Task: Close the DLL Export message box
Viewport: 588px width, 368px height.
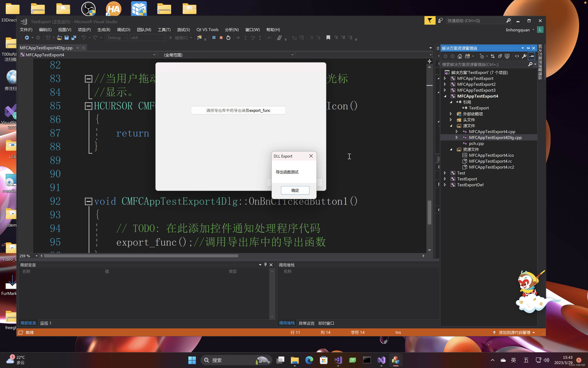Action: [x=311, y=156]
